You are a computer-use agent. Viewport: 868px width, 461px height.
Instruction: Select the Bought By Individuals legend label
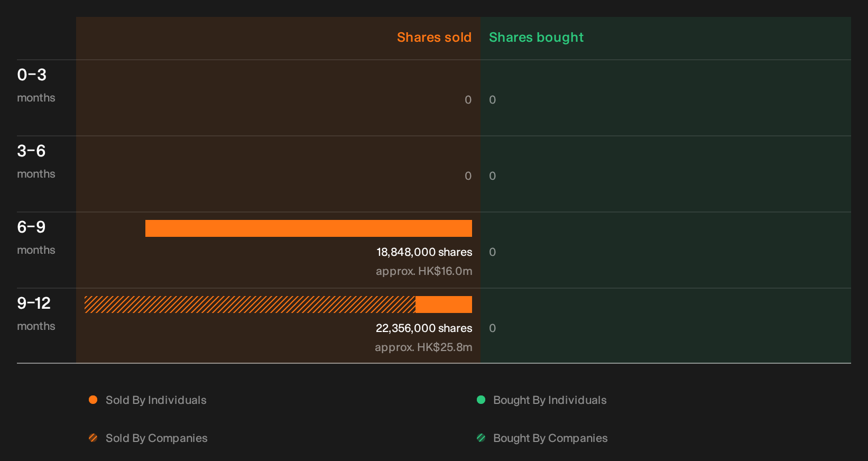pyautogui.click(x=550, y=400)
